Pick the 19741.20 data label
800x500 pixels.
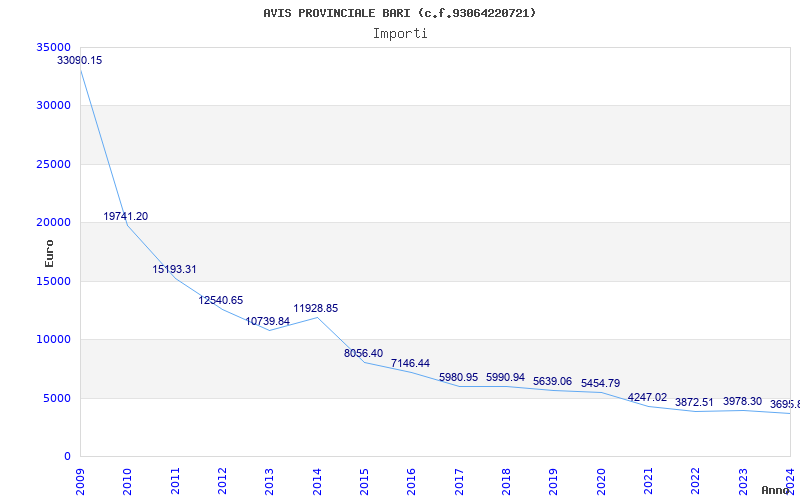coord(126,216)
